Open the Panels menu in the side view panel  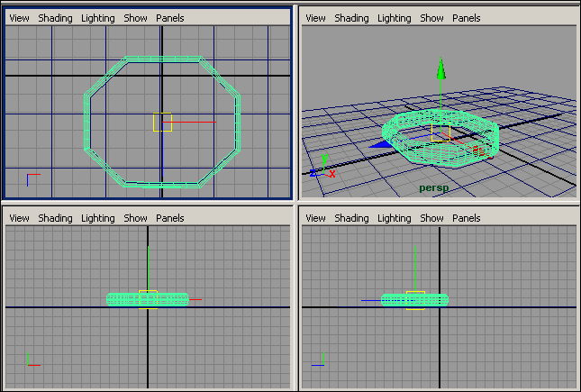pos(466,218)
